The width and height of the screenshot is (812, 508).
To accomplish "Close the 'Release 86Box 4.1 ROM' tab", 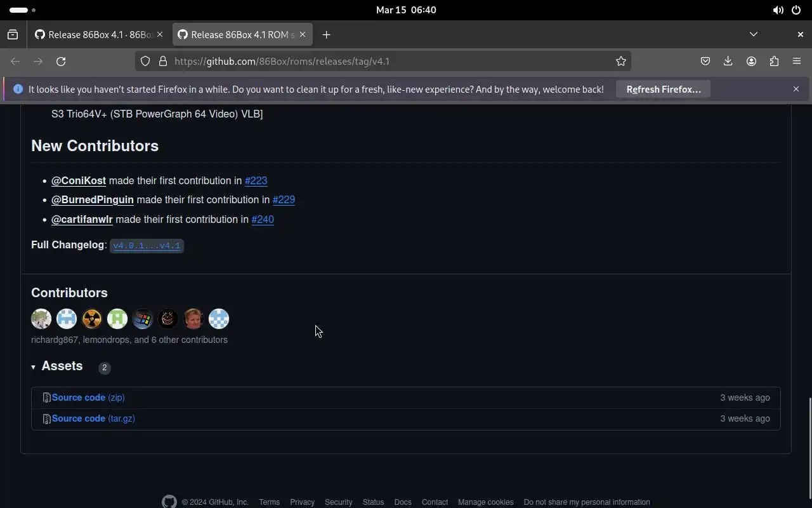I will click(303, 35).
